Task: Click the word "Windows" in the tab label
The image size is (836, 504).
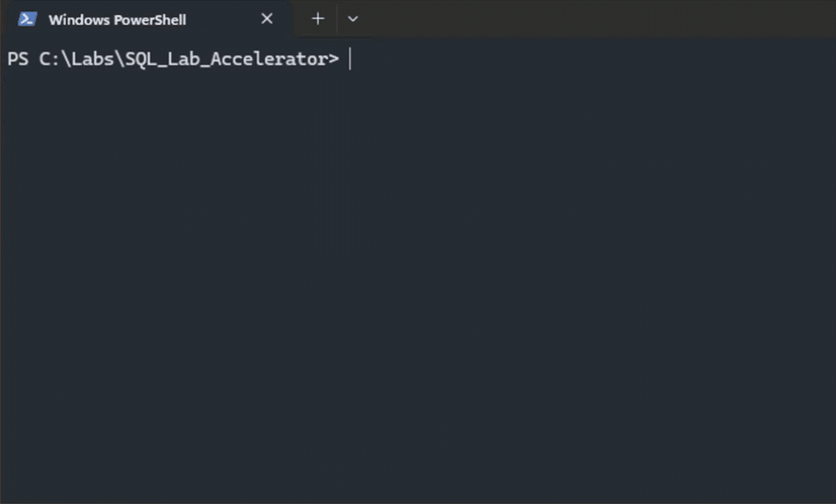Action: point(79,20)
